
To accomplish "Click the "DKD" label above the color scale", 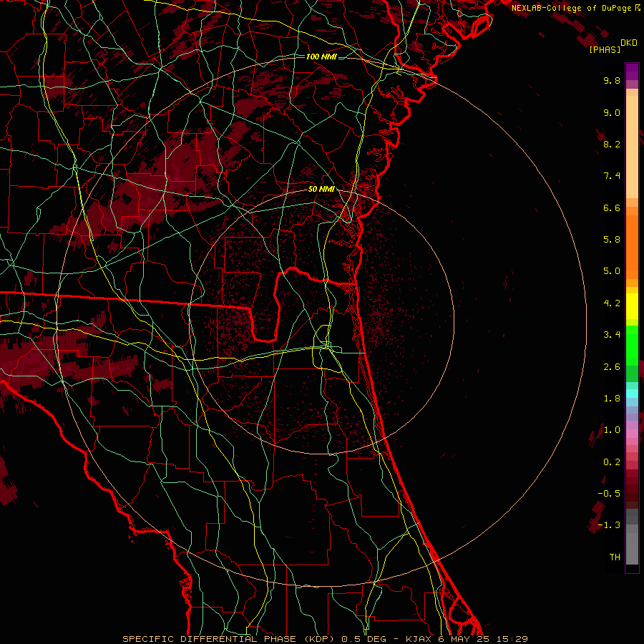I will click(x=629, y=43).
